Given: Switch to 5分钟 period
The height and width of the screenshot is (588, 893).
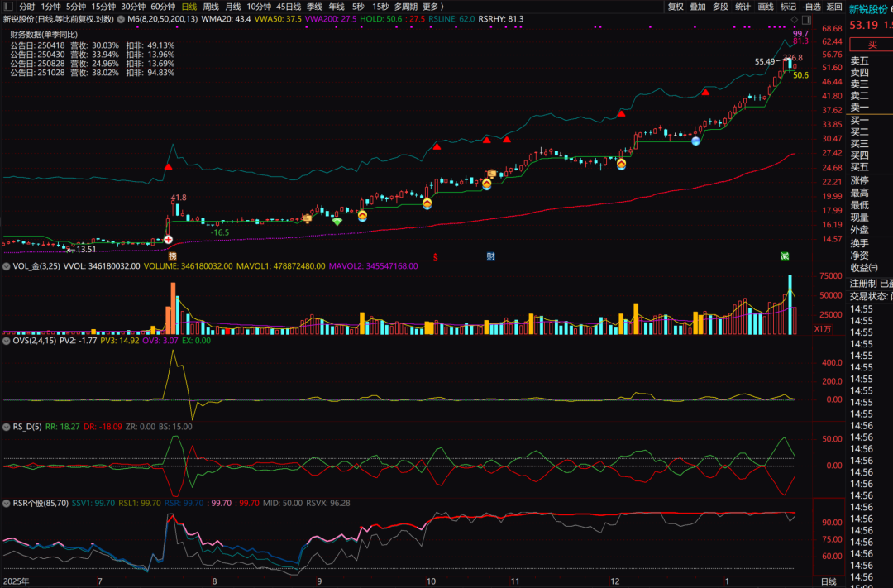Looking at the screenshot, I should pos(76,7).
